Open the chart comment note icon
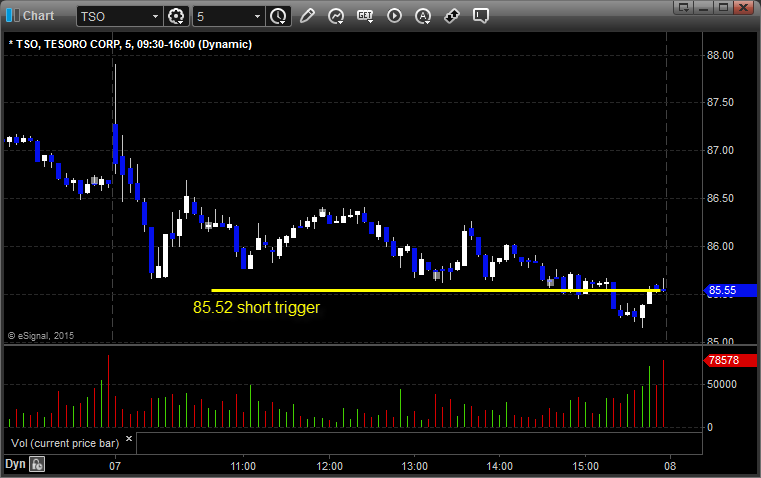This screenshot has height=478, width=761. pos(481,16)
